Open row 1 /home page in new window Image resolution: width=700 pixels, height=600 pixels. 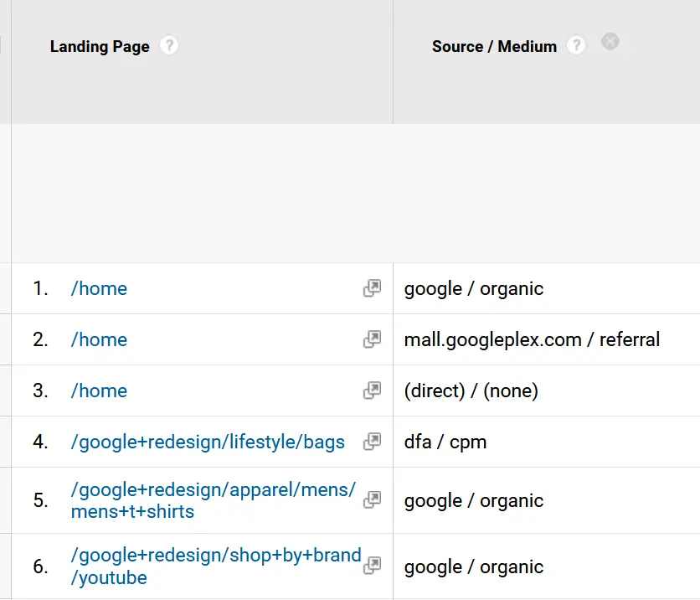(372, 288)
